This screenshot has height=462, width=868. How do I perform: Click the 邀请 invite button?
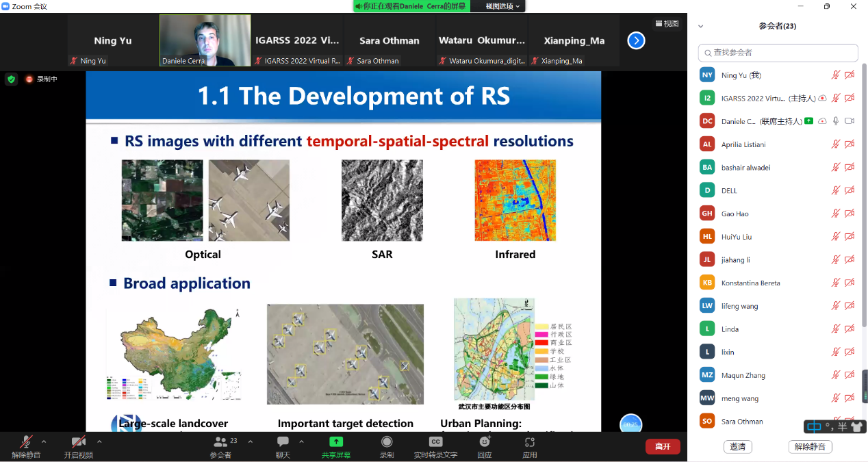(x=737, y=446)
